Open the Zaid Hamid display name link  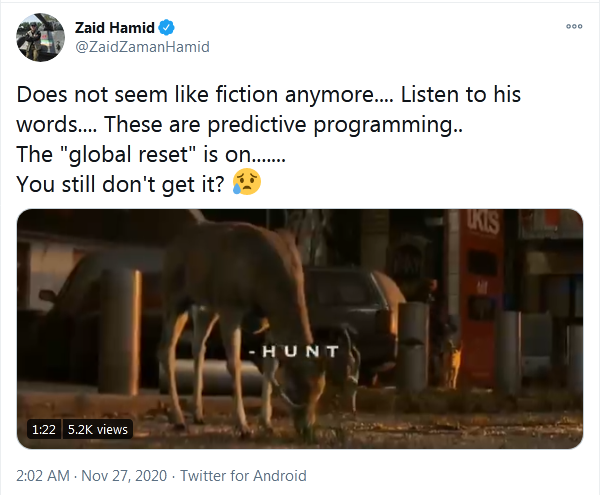(114, 28)
